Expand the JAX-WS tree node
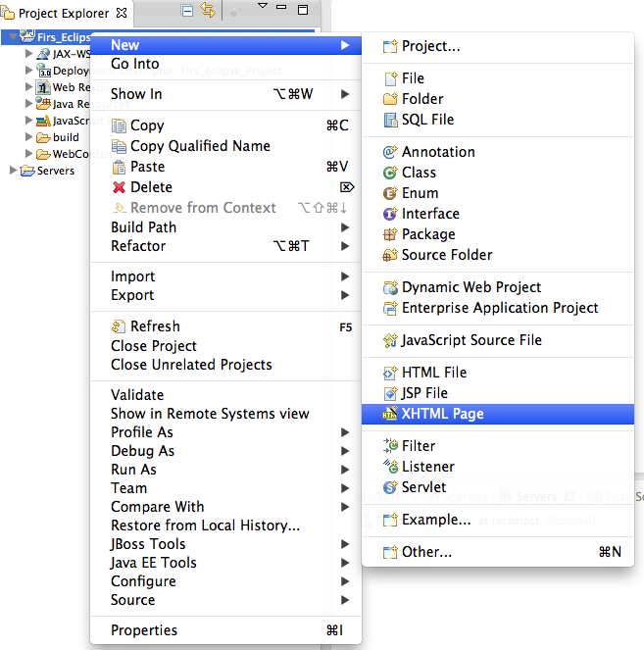Screen dimensions: 644x650 28,54
